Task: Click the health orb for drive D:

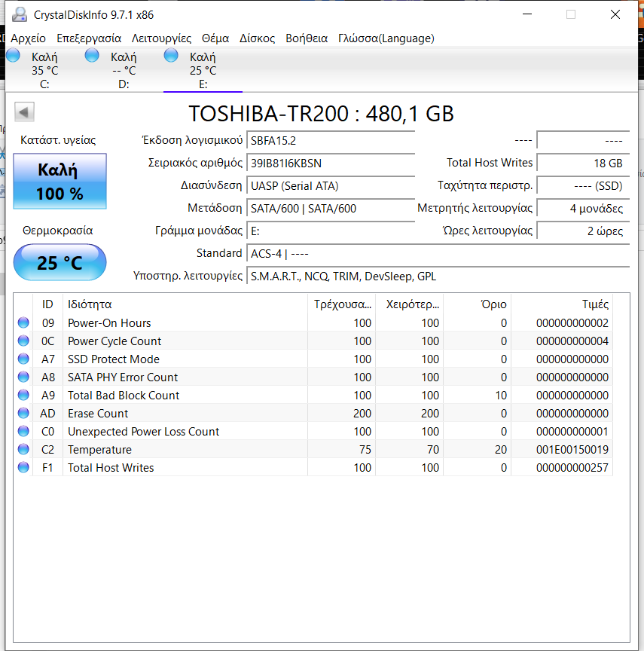Action: pos(93,55)
